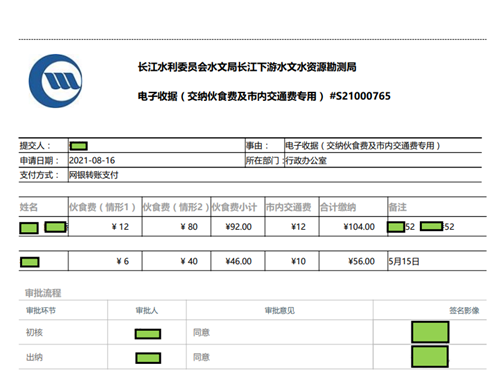Screen dimensions: 500x371
Task: Select the subtotal ¥92.00
Action: click(x=239, y=227)
